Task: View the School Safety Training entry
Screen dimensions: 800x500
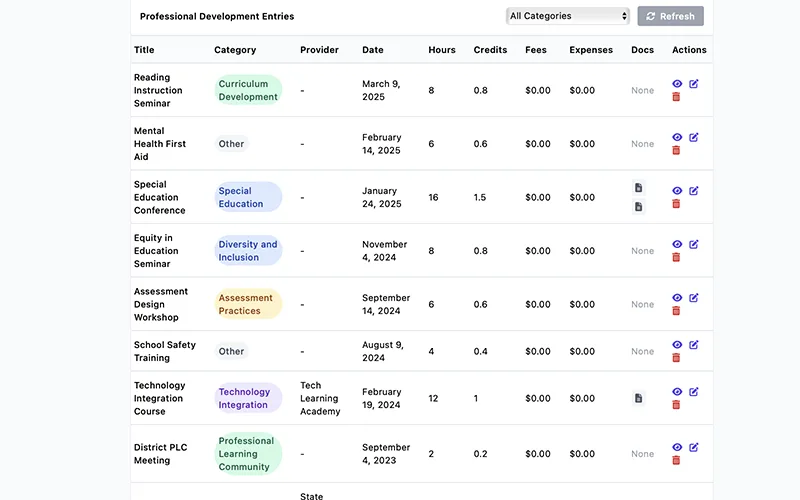Action: click(x=677, y=345)
